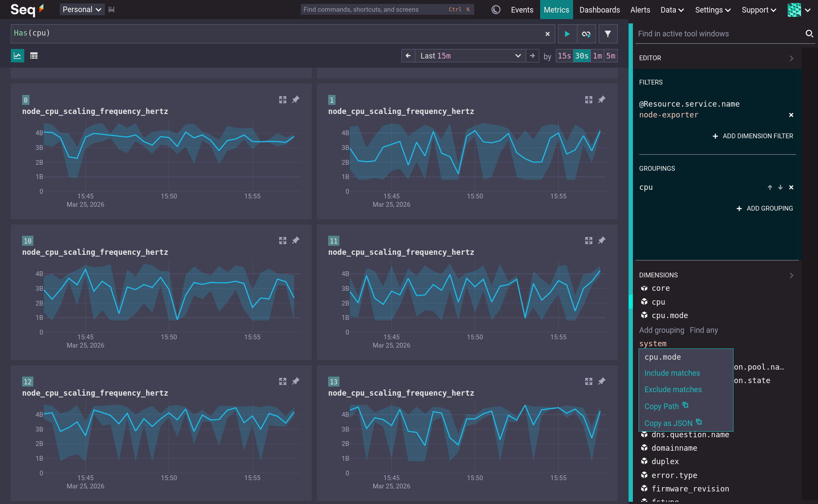818x504 pixels.
Task: Enable live tail with the loop icon
Action: [587, 33]
